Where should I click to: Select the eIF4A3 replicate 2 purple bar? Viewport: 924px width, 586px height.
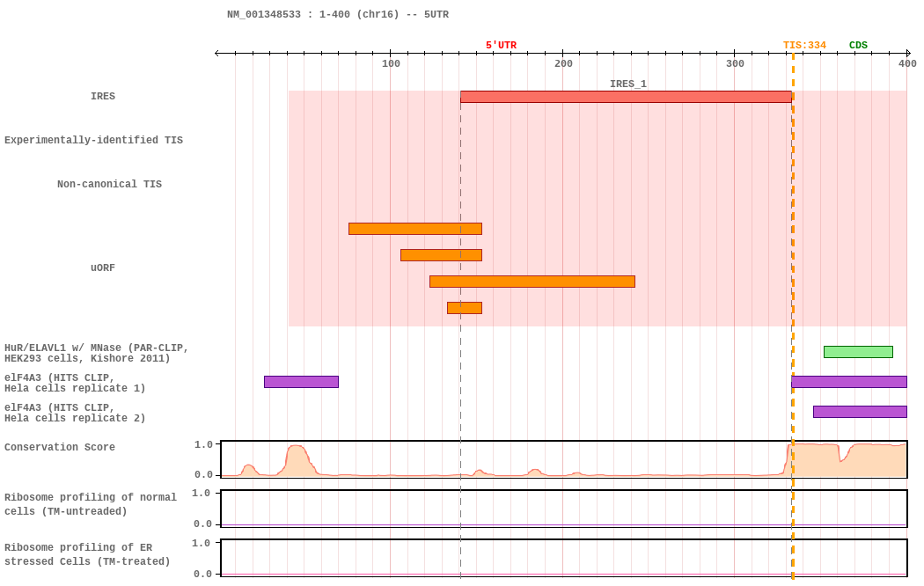(x=860, y=412)
